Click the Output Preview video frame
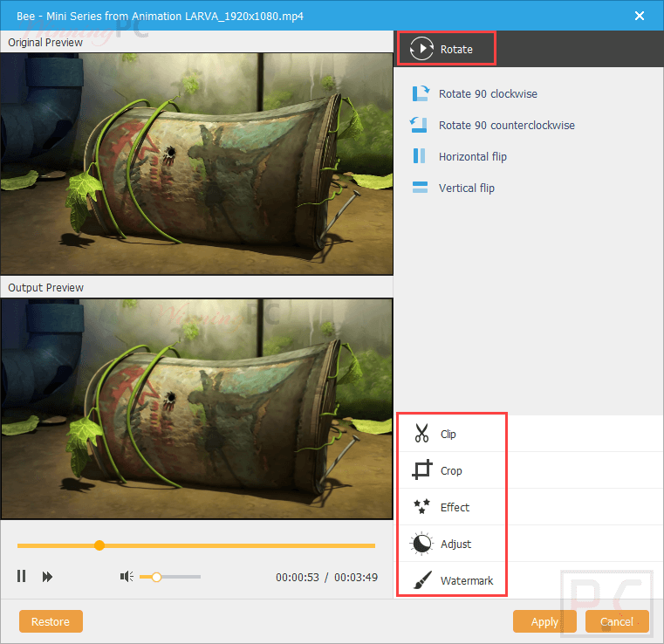 (196, 408)
